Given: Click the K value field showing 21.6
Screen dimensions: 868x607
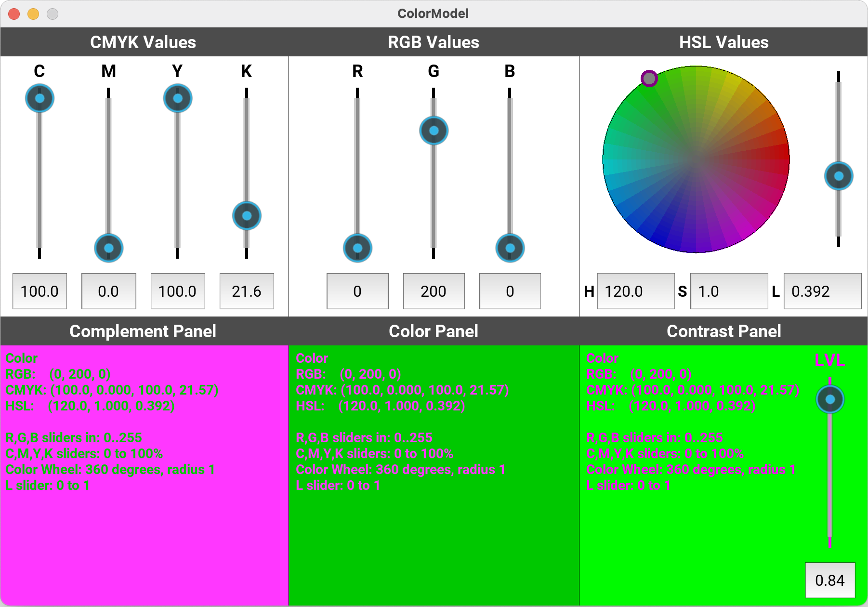Looking at the screenshot, I should 247,291.
